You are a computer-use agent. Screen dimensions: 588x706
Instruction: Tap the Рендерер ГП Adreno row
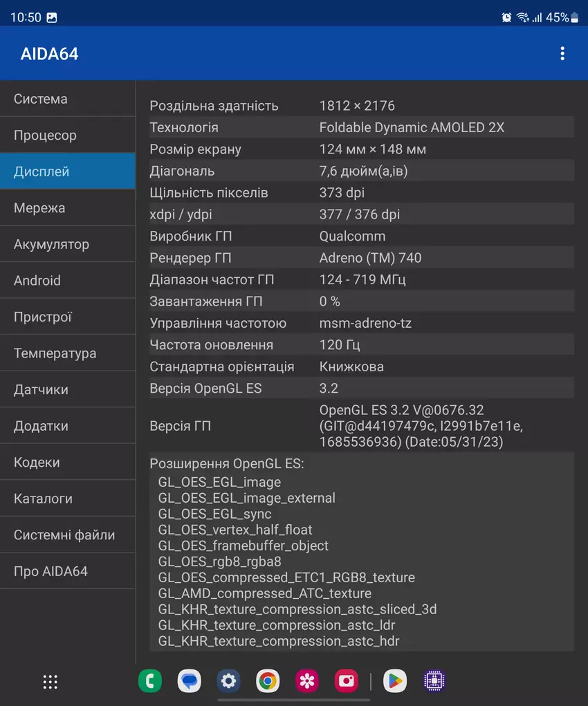pos(361,258)
